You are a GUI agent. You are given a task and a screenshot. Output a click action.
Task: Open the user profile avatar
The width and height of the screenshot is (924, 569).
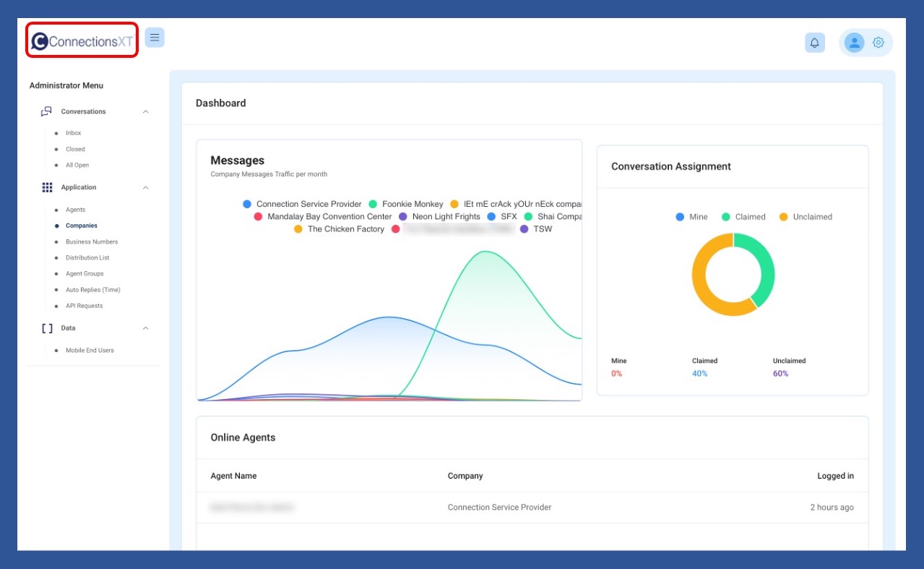tap(854, 43)
